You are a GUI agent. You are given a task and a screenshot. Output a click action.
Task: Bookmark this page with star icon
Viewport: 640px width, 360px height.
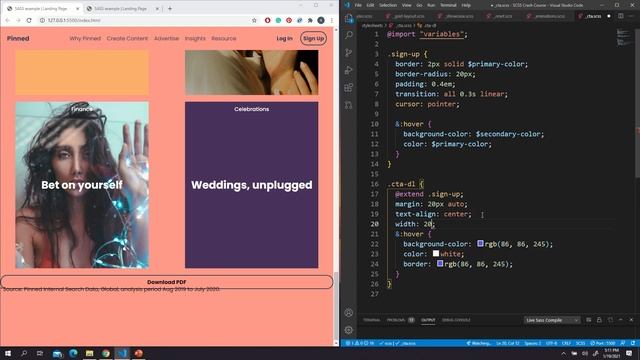pyautogui.click(x=254, y=20)
